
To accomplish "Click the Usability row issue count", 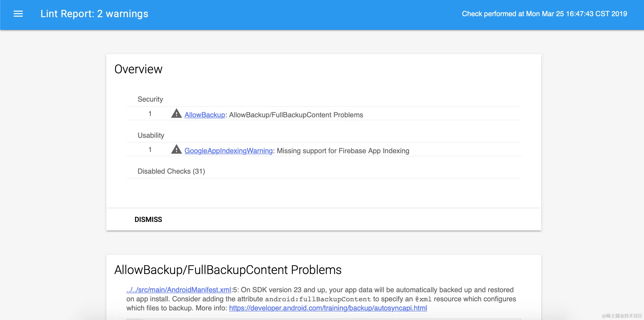I will coord(150,150).
